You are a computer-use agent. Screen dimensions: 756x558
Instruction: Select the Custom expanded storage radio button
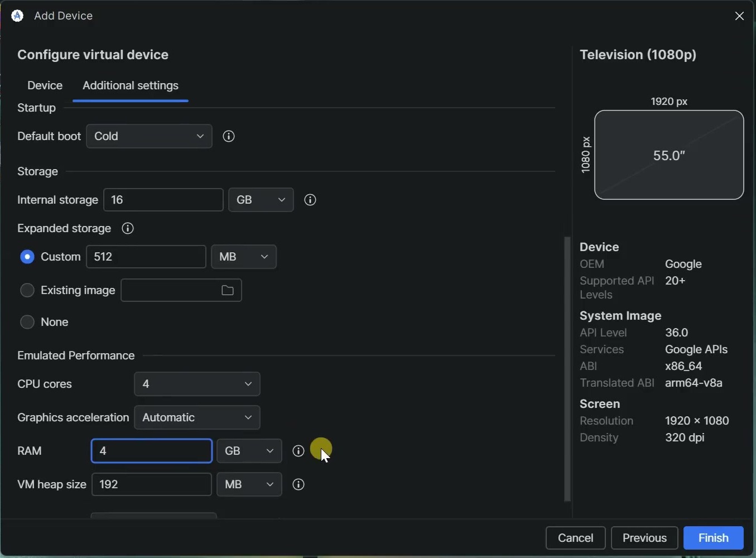pos(27,257)
